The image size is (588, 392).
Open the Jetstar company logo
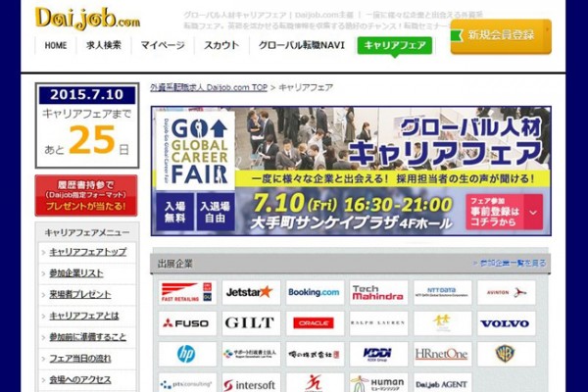point(251,292)
